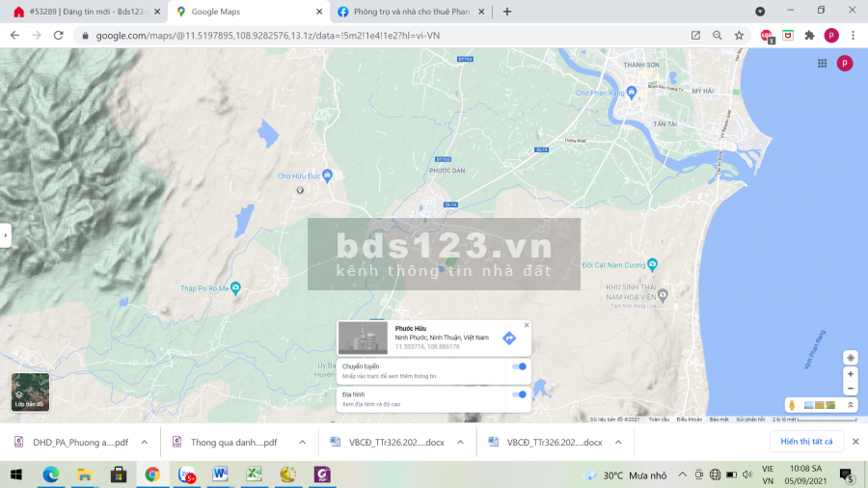This screenshot has height=488, width=868.
Task: Close the downloads bar
Action: point(855,441)
